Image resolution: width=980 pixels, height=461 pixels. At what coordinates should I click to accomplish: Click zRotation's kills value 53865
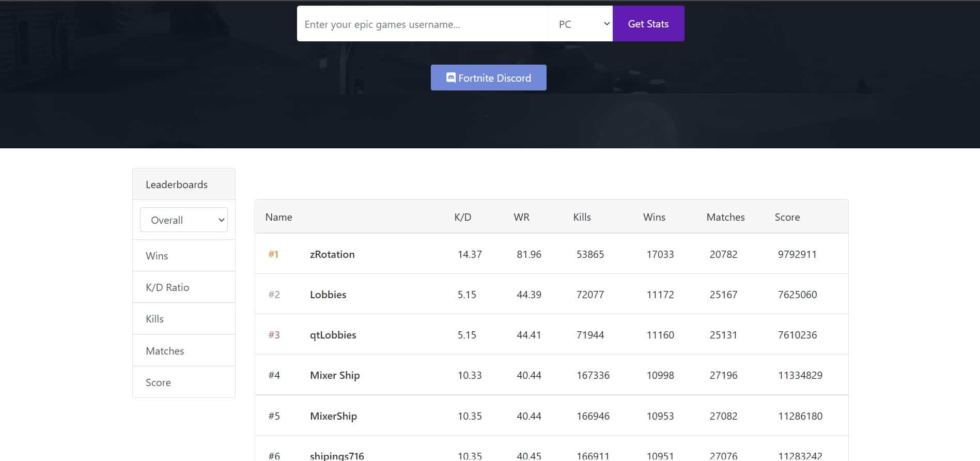[x=590, y=254]
